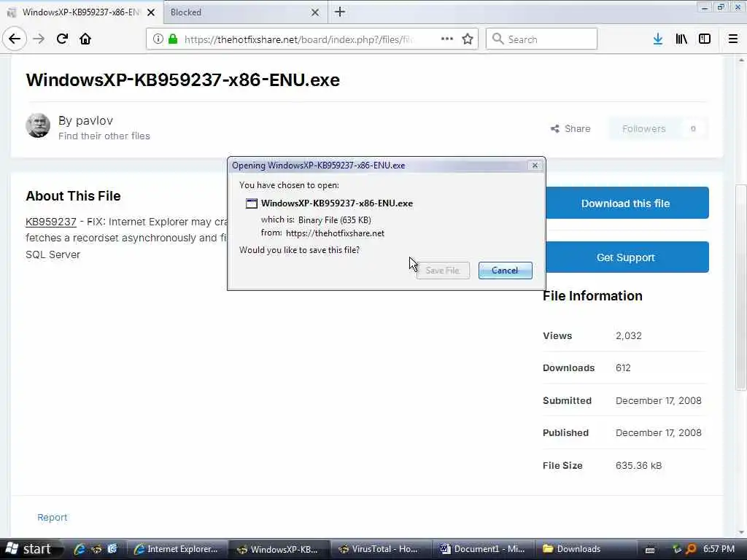This screenshot has width=747, height=560.
Task: Show site information icon in address bar
Action: (x=158, y=39)
